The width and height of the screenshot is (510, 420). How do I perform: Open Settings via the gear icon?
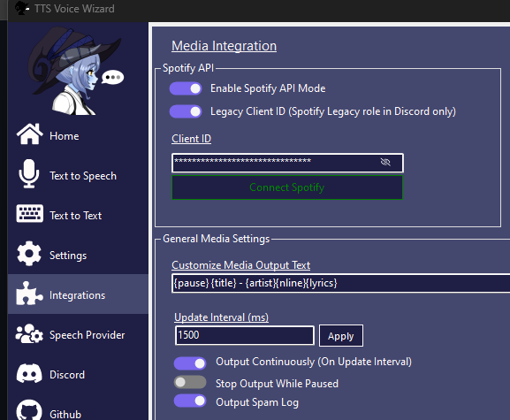[x=29, y=254]
